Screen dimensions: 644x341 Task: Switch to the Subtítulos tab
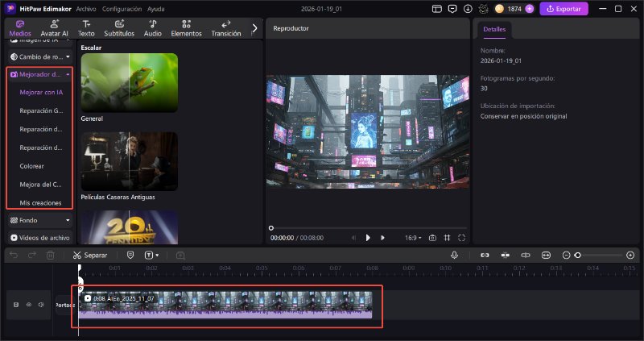tap(119, 28)
